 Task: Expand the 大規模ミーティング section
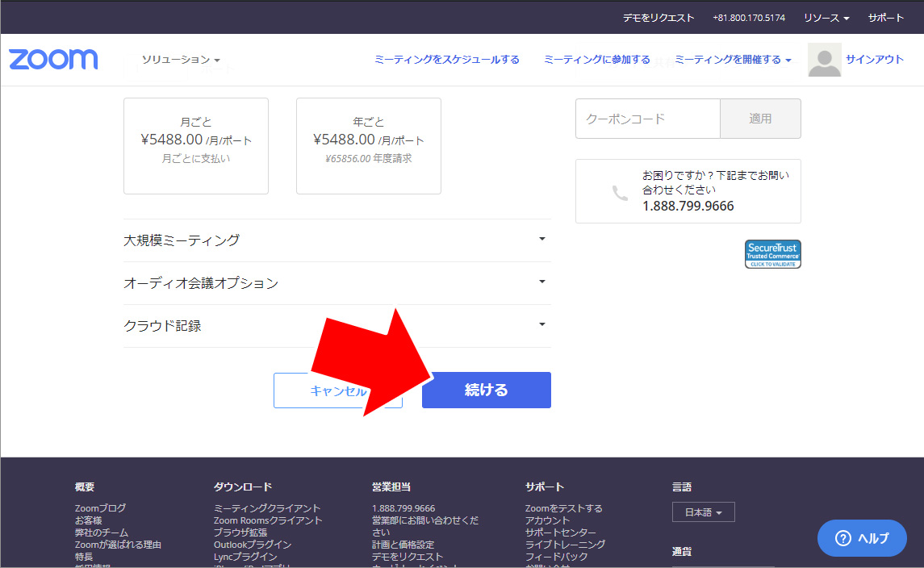pos(337,240)
